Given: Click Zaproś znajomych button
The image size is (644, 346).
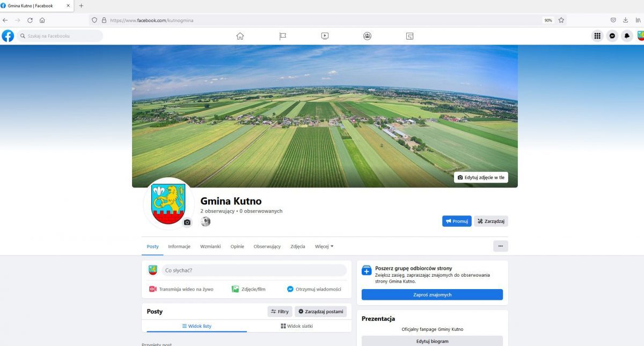Looking at the screenshot, I should coord(432,295).
